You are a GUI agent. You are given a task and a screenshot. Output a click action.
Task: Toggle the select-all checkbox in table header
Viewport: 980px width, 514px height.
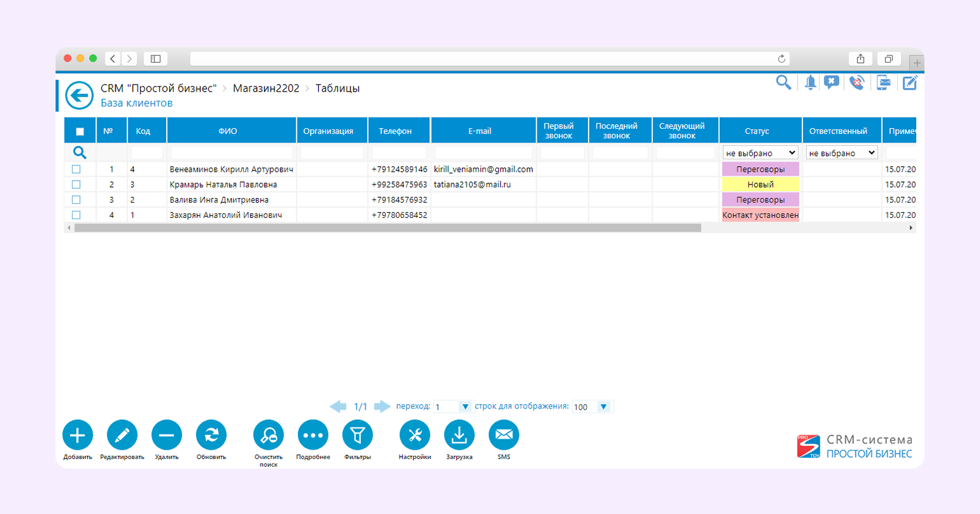pyautogui.click(x=80, y=131)
